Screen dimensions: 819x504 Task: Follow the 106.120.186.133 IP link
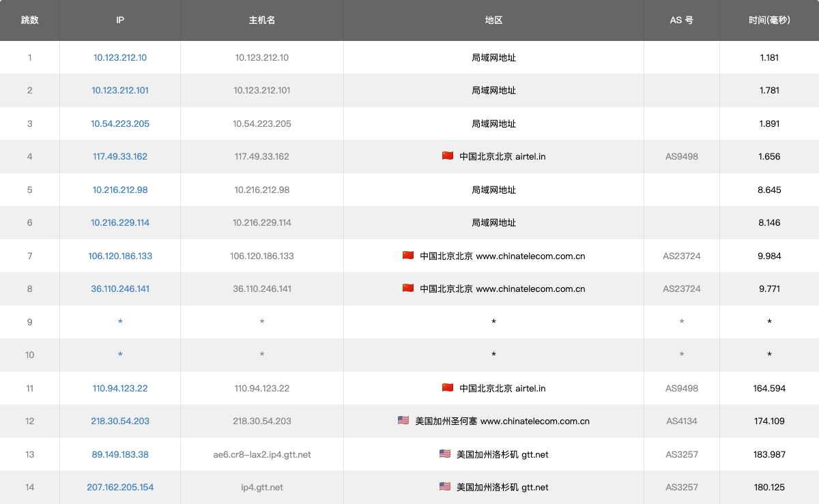click(x=120, y=256)
